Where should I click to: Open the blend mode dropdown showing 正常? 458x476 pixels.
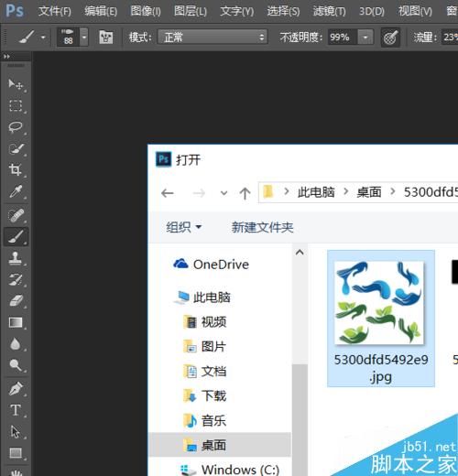[x=213, y=38]
